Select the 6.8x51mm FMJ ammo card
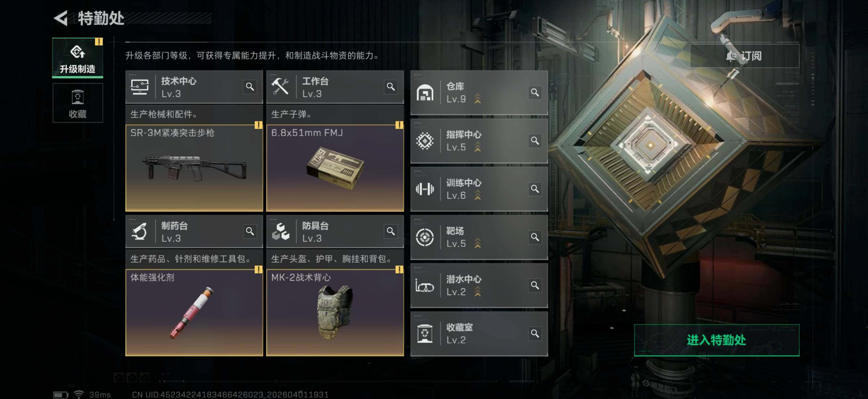Screen dimensions: 868x399 click(335, 168)
